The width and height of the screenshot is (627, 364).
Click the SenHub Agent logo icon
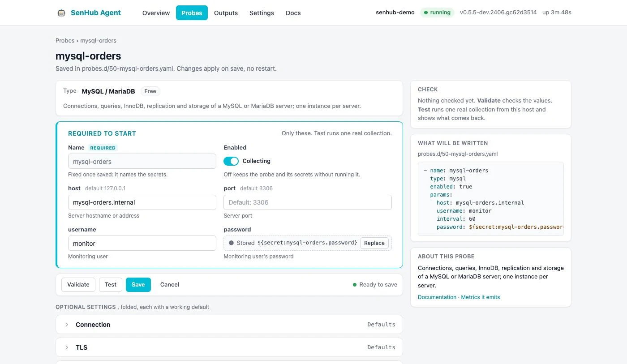click(61, 13)
